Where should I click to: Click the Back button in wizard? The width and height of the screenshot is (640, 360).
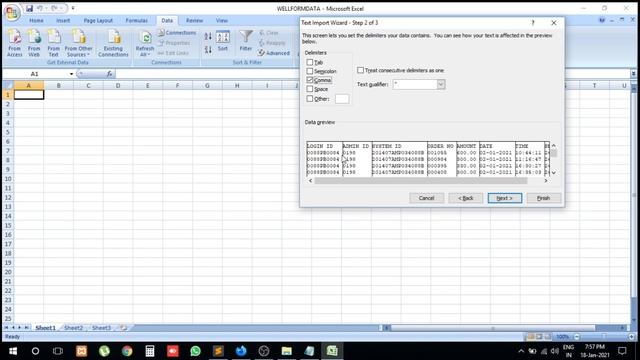coord(466,198)
